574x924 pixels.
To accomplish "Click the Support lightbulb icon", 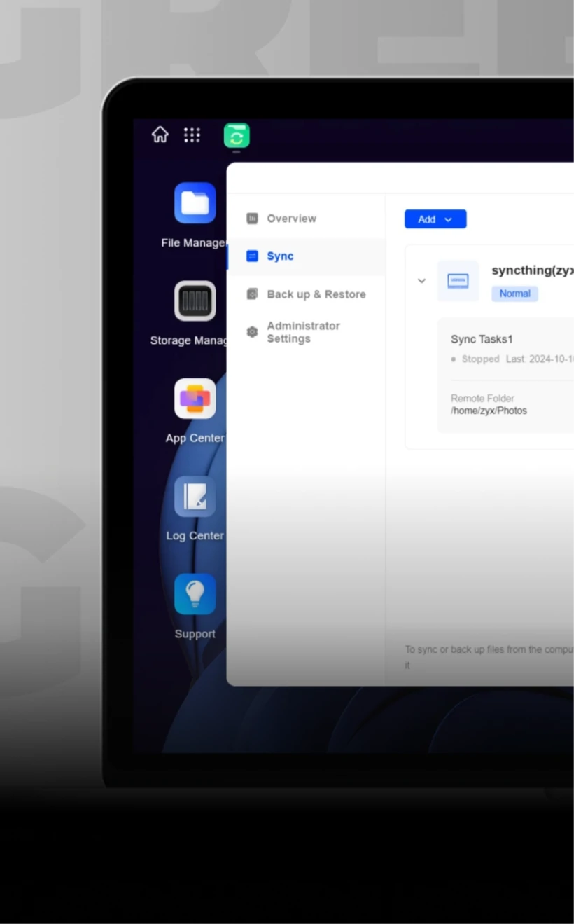I will pos(195,594).
